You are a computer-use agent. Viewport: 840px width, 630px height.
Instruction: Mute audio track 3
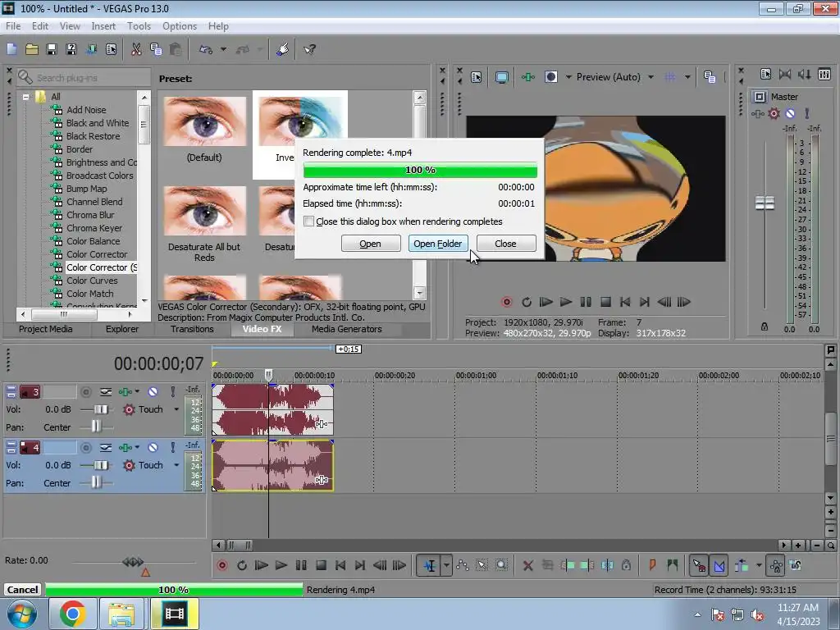click(x=153, y=391)
